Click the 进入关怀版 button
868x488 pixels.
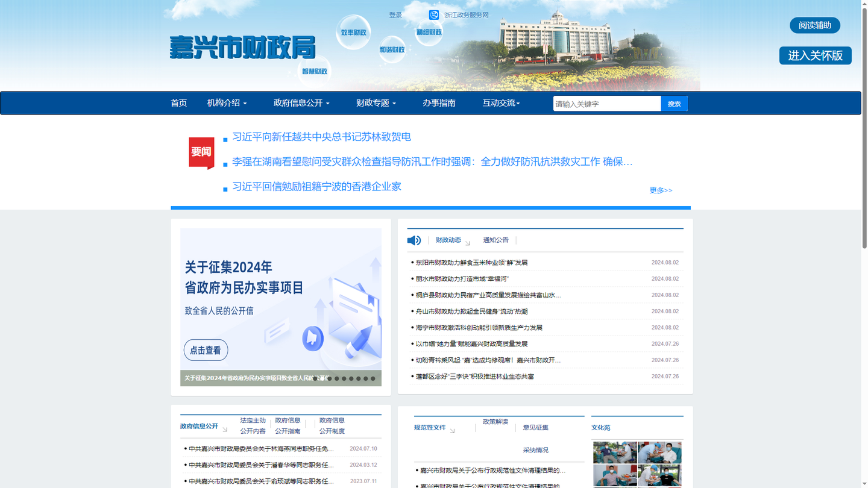[x=816, y=55]
